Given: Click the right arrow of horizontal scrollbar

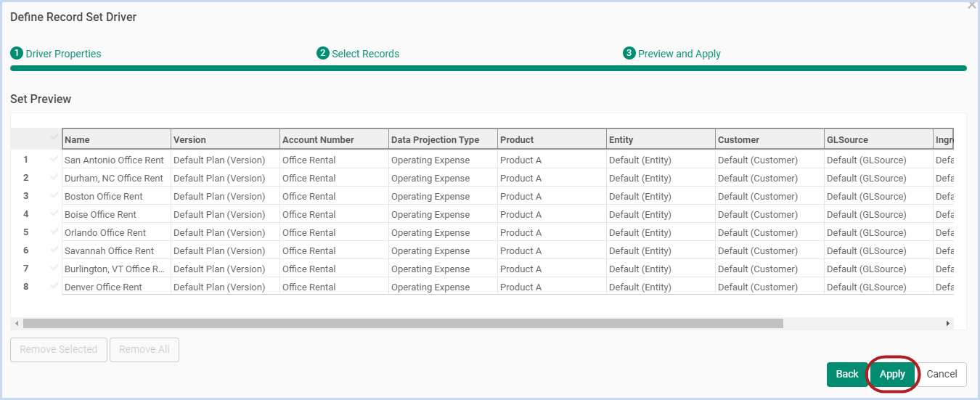Looking at the screenshot, I should pyautogui.click(x=947, y=323).
